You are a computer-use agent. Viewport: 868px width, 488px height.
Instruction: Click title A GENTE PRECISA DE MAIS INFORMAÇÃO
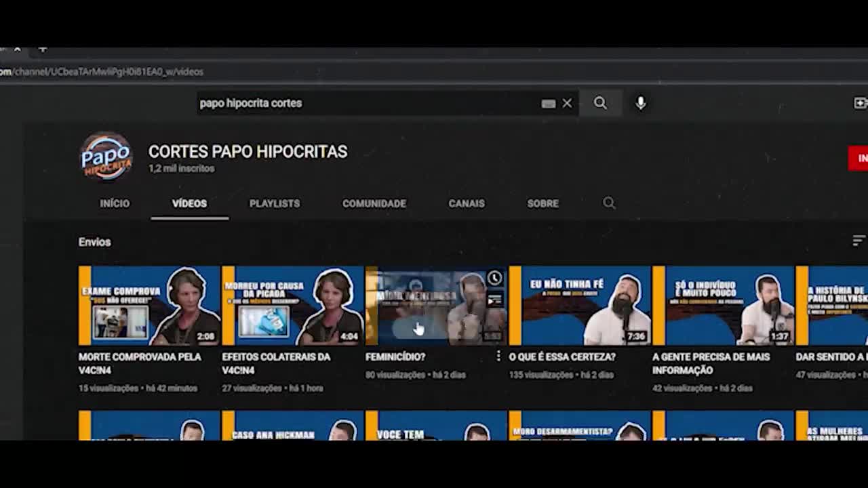[711, 363]
